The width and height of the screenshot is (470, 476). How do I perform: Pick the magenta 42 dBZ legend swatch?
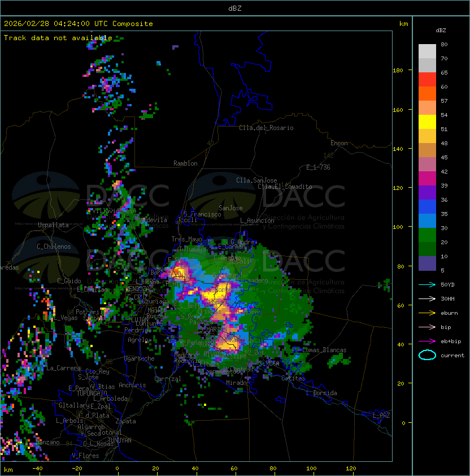tap(427, 179)
